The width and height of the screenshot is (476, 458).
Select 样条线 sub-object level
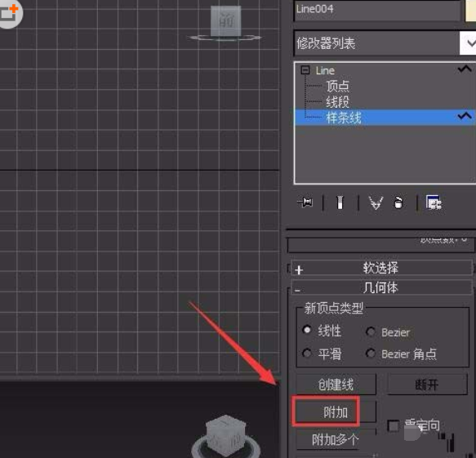tap(344, 118)
